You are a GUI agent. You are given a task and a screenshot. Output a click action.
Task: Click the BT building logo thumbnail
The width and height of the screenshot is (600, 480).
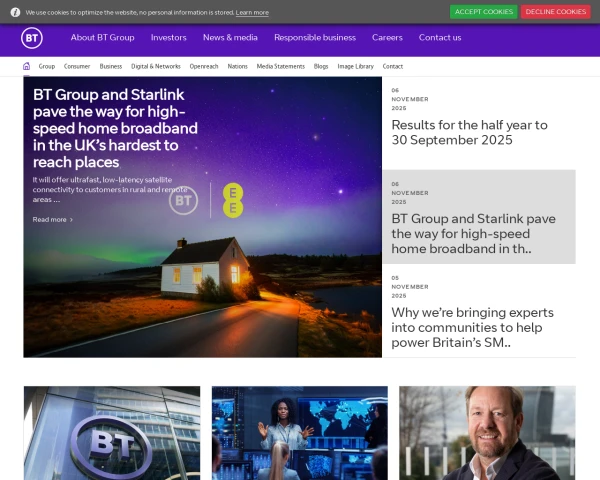112,433
